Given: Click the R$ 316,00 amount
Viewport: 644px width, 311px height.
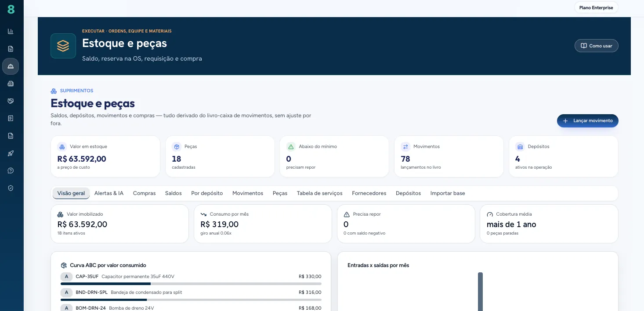Looking at the screenshot, I should pyautogui.click(x=310, y=293).
